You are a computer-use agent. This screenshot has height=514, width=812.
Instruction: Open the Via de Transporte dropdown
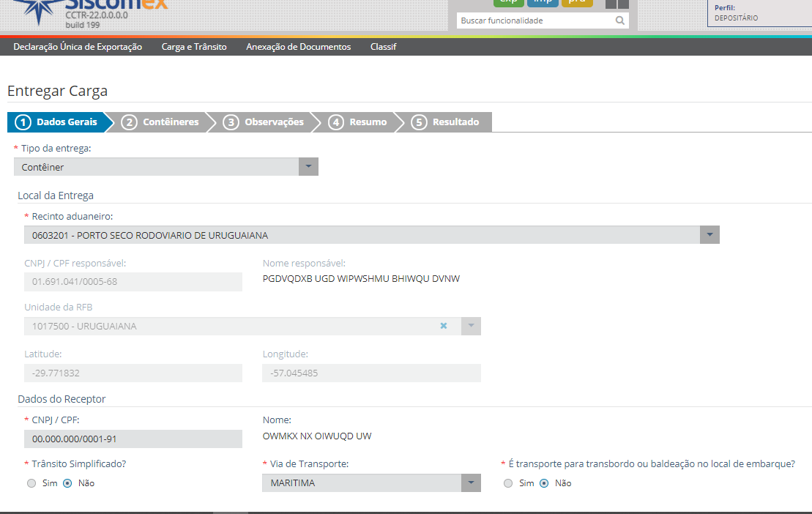[x=471, y=483]
